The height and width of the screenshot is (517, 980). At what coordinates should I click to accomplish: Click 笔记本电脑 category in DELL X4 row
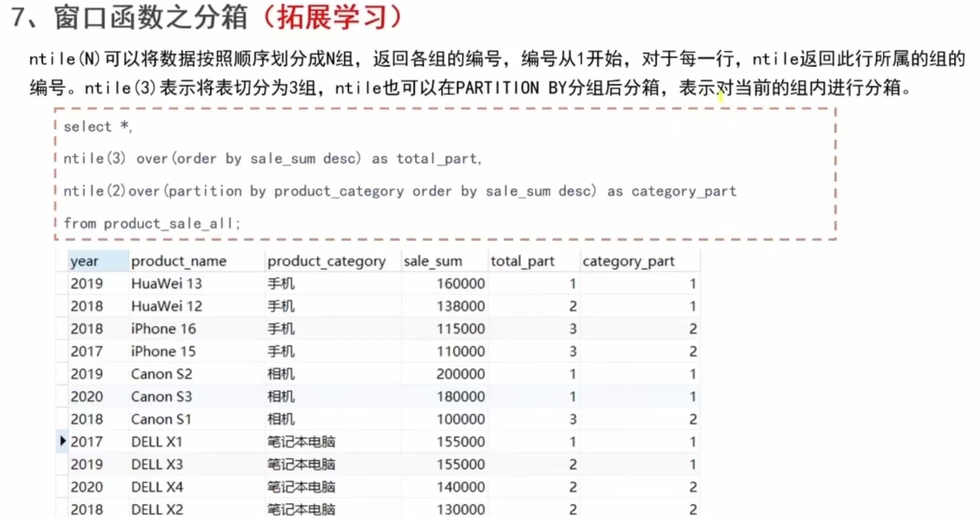(x=301, y=487)
